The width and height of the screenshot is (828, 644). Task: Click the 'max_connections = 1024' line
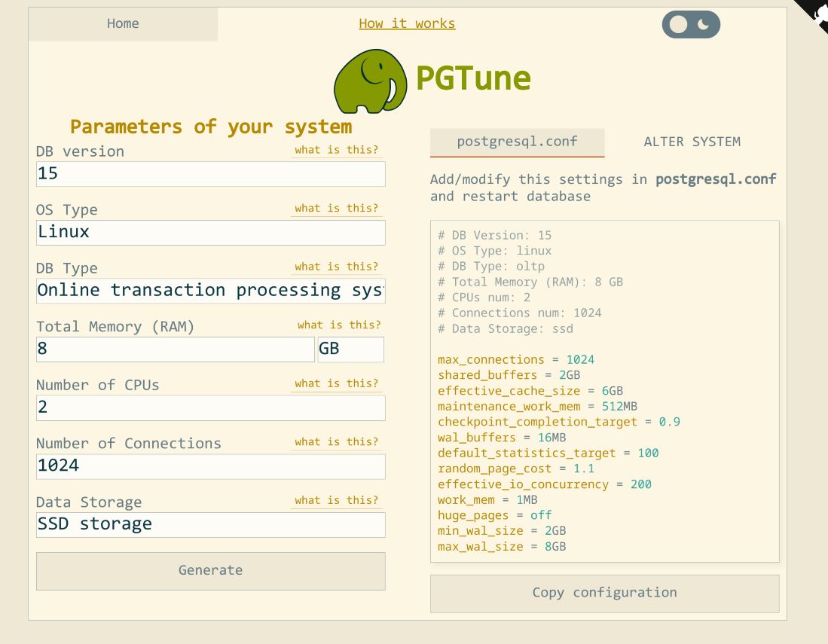pos(516,360)
